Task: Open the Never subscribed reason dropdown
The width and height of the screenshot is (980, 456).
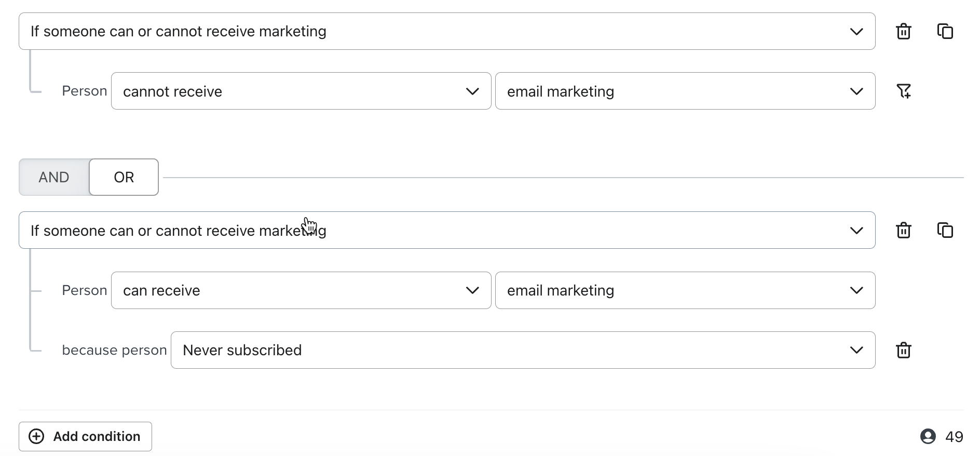Action: click(x=522, y=351)
